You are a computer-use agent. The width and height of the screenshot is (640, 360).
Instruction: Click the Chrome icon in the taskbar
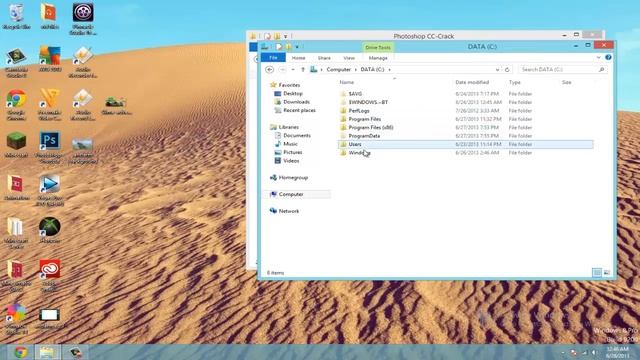pyautogui.click(x=20, y=352)
